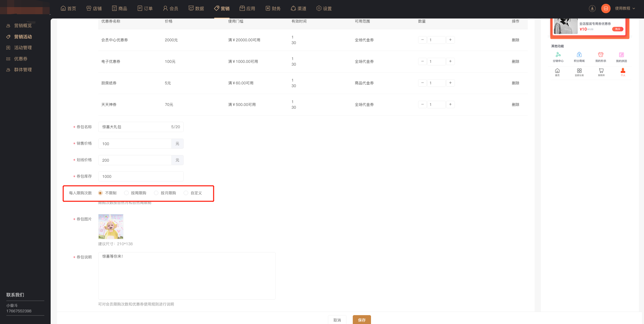Expand the 使用教程 dropdown
Screen dimensions: 644x324
point(625,8)
